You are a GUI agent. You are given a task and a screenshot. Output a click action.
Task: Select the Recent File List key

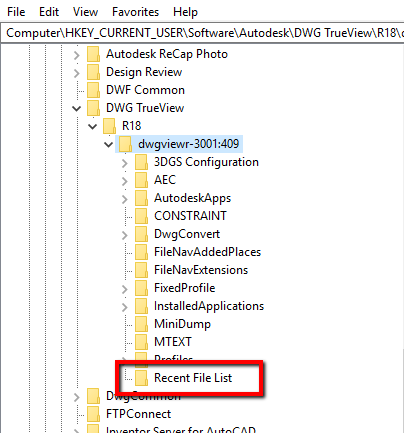[x=193, y=378]
